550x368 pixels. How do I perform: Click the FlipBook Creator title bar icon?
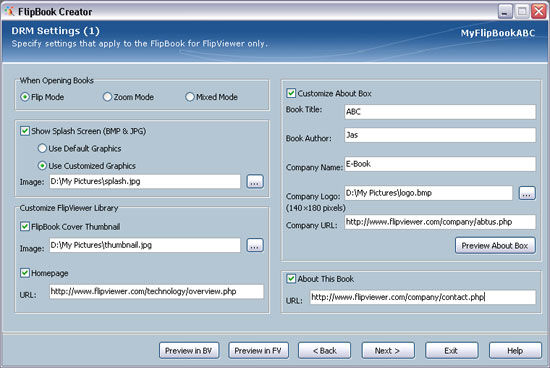coord(9,11)
